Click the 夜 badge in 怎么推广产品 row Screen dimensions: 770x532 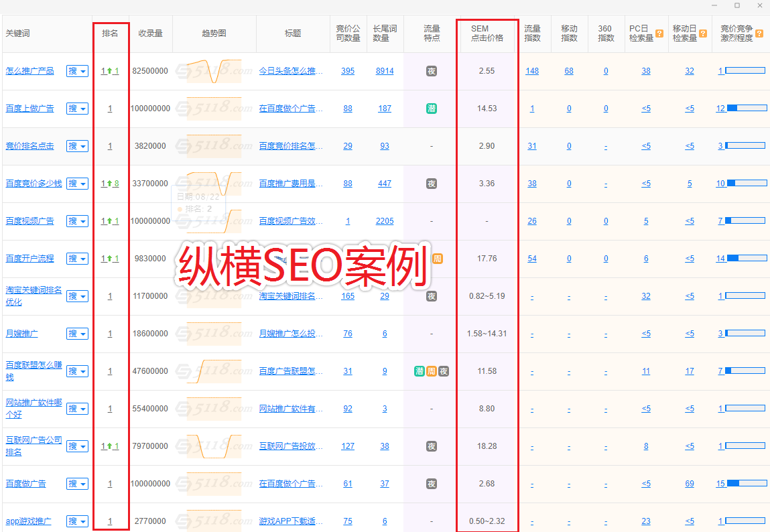pyautogui.click(x=432, y=71)
